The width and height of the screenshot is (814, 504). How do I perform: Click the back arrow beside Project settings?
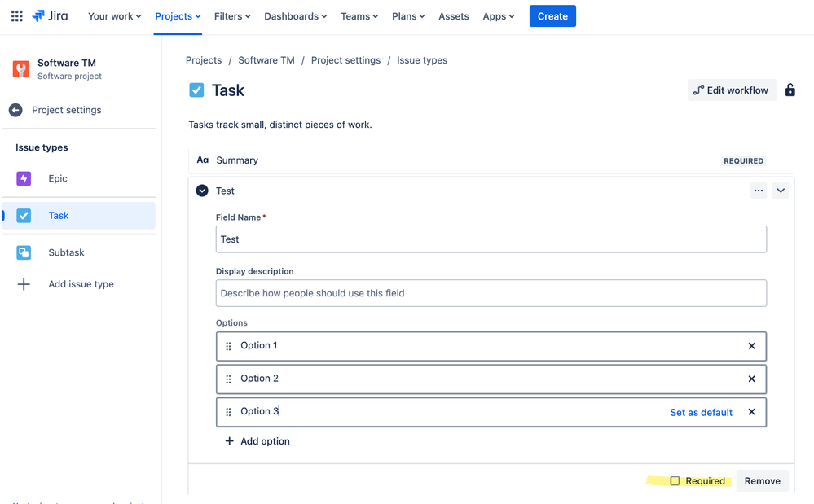[x=15, y=110]
